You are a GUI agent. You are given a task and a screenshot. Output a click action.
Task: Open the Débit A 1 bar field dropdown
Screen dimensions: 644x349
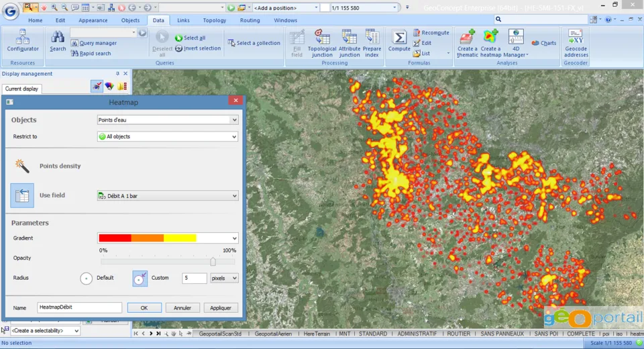(x=168, y=196)
